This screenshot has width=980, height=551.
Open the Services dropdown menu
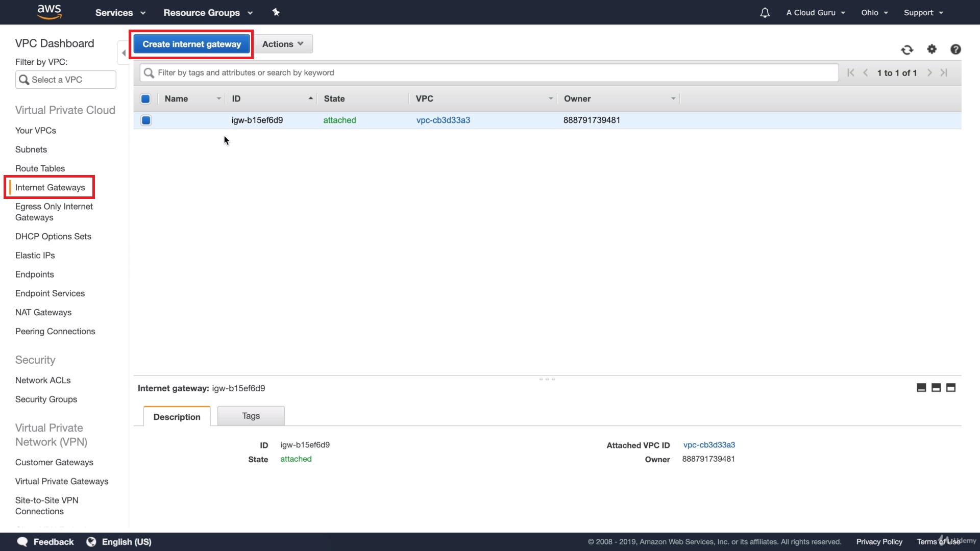coord(120,13)
